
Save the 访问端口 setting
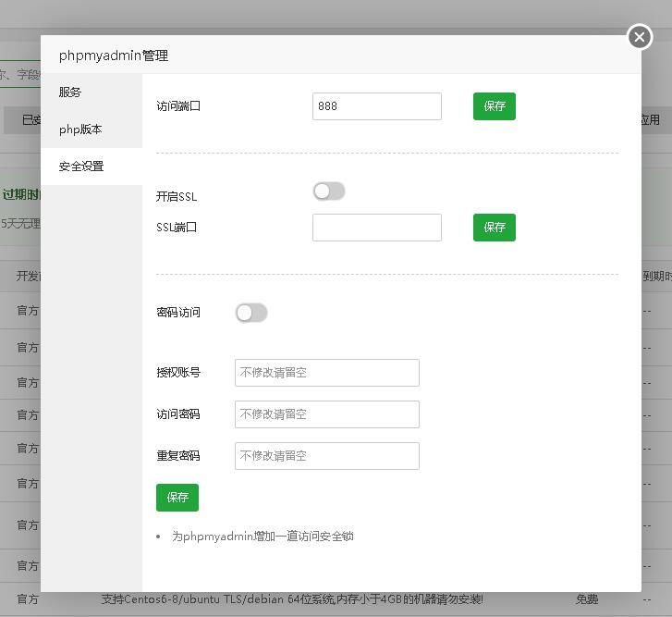tap(495, 106)
